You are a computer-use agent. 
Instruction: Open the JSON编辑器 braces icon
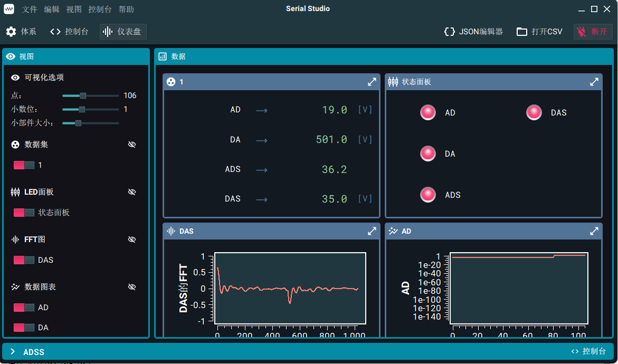449,31
